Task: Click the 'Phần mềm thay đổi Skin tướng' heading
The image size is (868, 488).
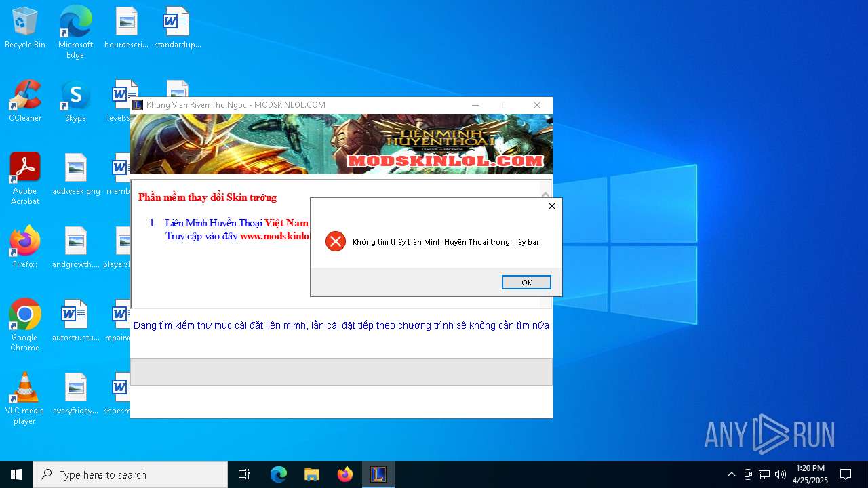Action: point(208,197)
